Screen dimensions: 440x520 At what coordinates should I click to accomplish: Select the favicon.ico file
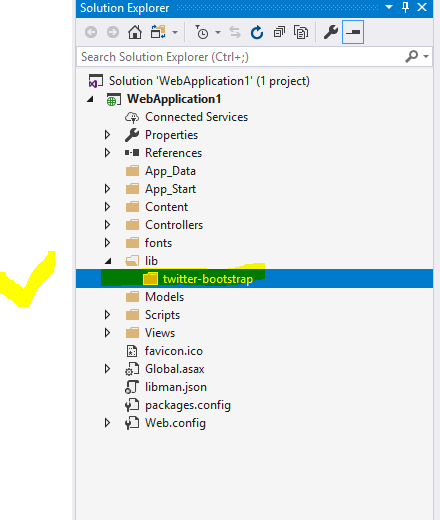pyautogui.click(x=174, y=351)
